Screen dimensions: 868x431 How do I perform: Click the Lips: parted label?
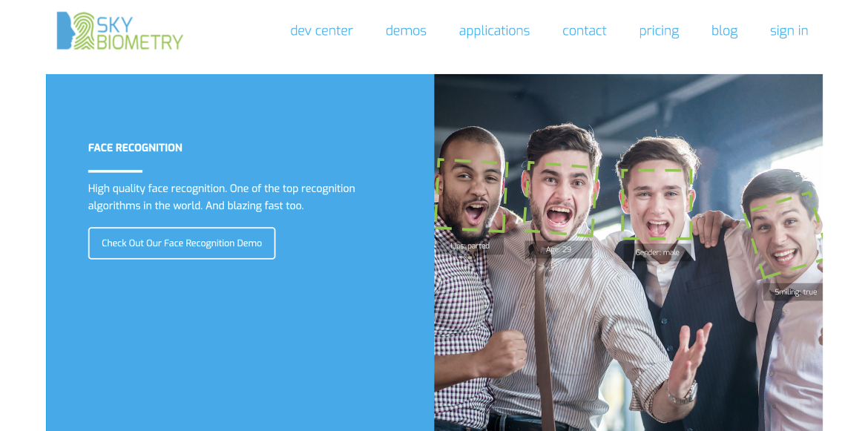coord(470,246)
